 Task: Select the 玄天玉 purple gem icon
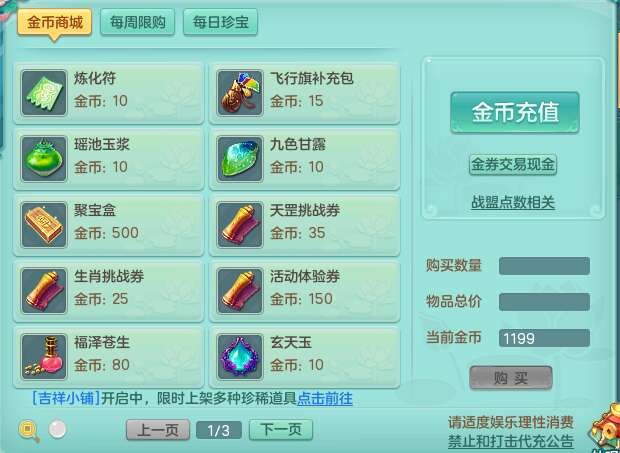pyautogui.click(x=240, y=357)
